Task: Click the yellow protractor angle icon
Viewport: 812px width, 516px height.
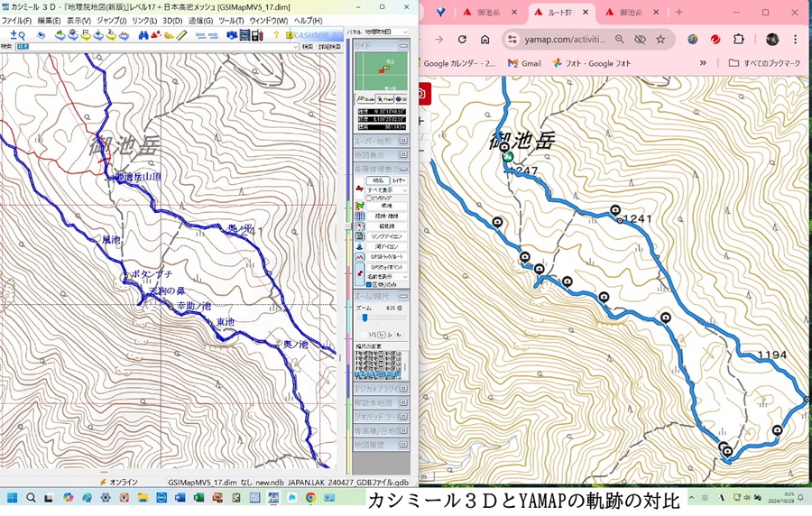Action: tap(169, 36)
